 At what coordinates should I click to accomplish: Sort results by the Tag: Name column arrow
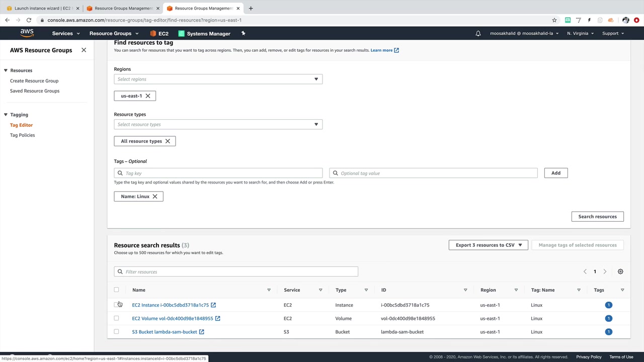[579, 290]
